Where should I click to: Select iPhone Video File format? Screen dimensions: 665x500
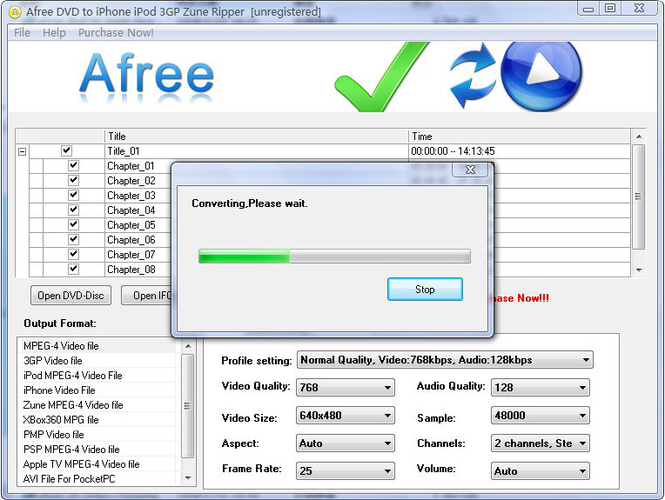point(97,391)
